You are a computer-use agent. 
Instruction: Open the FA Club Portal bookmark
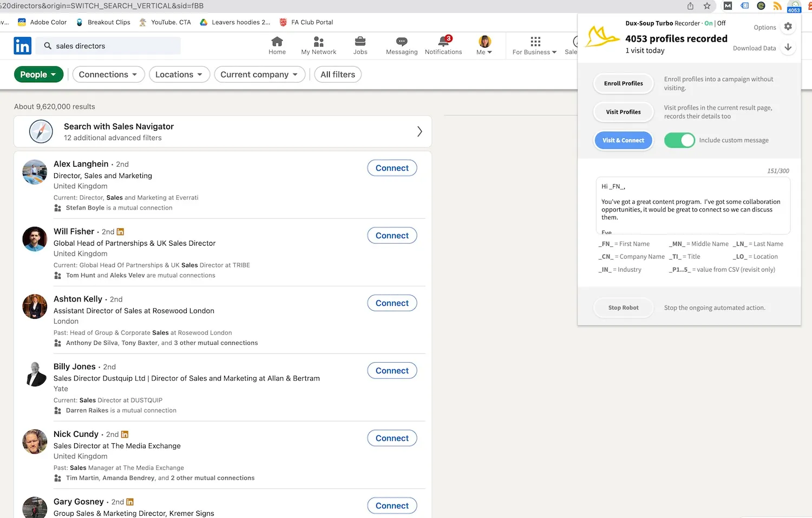[x=306, y=22]
